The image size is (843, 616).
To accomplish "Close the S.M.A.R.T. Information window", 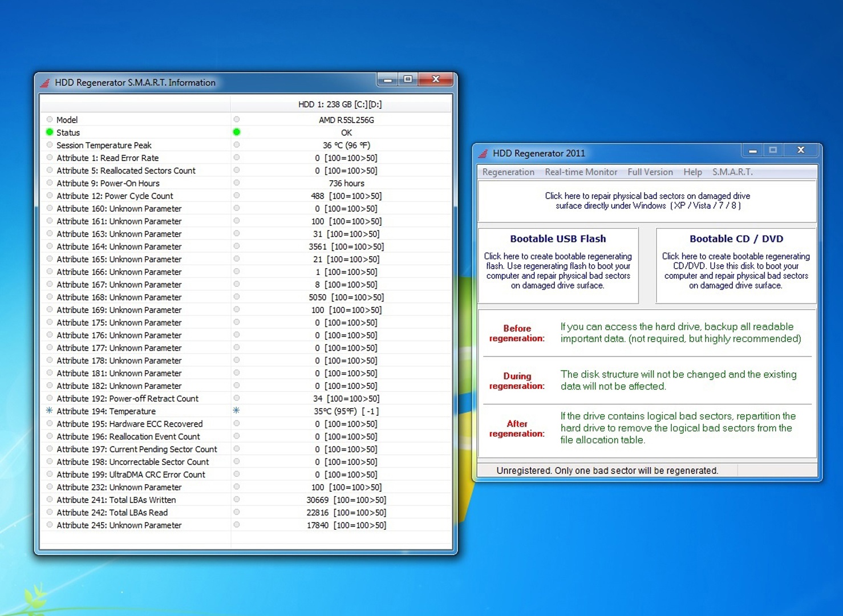I will click(x=436, y=79).
